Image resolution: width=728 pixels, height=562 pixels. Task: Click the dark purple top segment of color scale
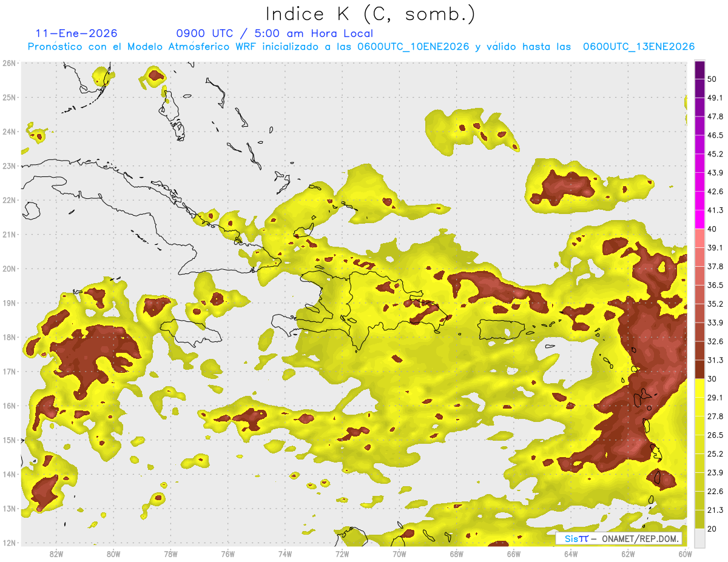coord(699,70)
